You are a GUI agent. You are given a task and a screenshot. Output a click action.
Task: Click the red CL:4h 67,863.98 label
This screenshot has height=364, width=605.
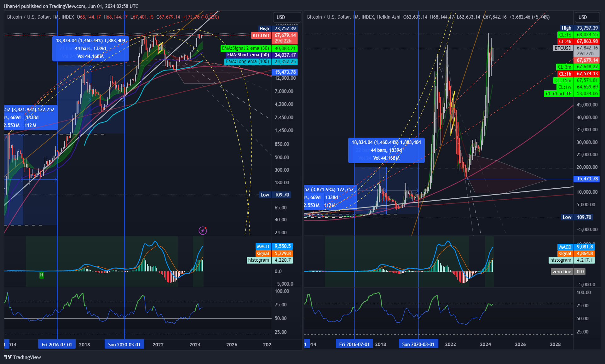(579, 41)
